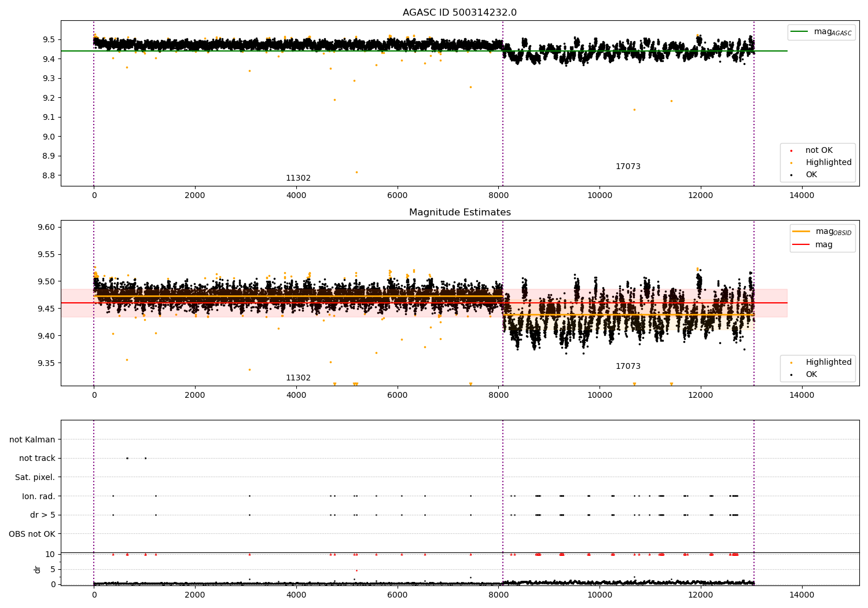This screenshot has height=608, width=868.
Task: Click the "17073" label in the AGASC ID plot
Action: click(628, 167)
